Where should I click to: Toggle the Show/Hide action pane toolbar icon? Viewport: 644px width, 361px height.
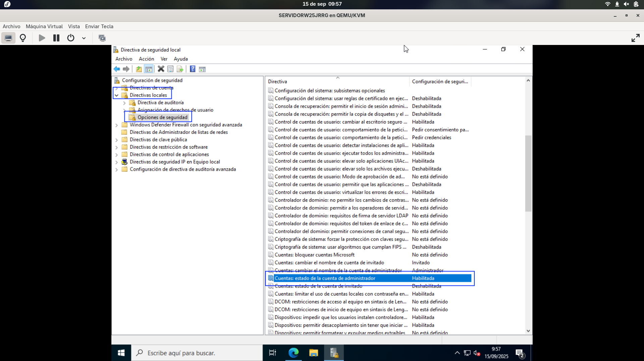tap(202, 69)
